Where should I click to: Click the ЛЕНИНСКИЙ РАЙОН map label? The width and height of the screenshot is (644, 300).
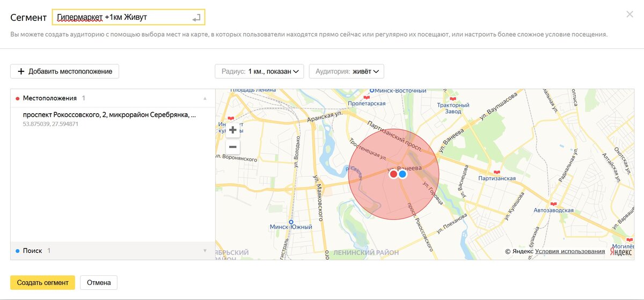[366, 252]
